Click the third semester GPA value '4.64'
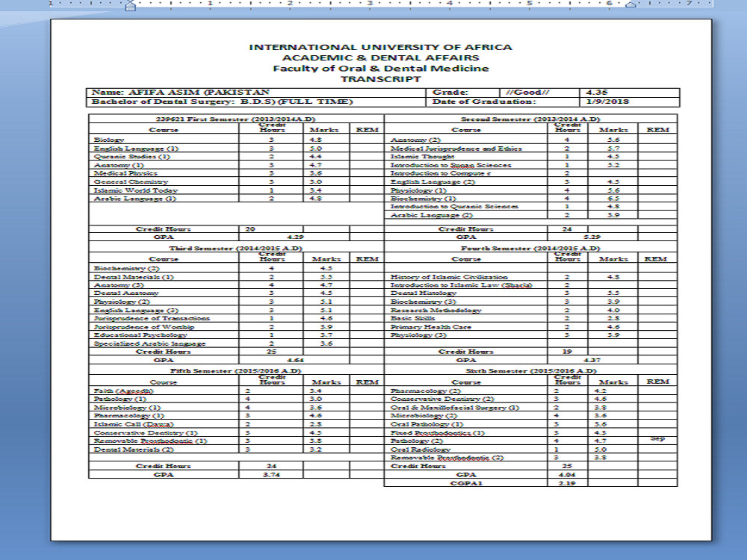The height and width of the screenshot is (560, 747). point(295,361)
